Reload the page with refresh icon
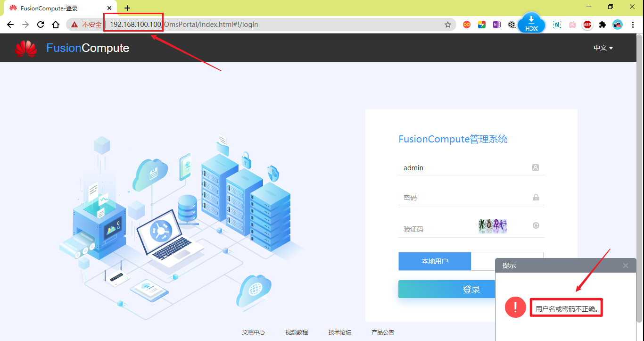Image resolution: width=644 pixels, height=341 pixels. [41, 25]
